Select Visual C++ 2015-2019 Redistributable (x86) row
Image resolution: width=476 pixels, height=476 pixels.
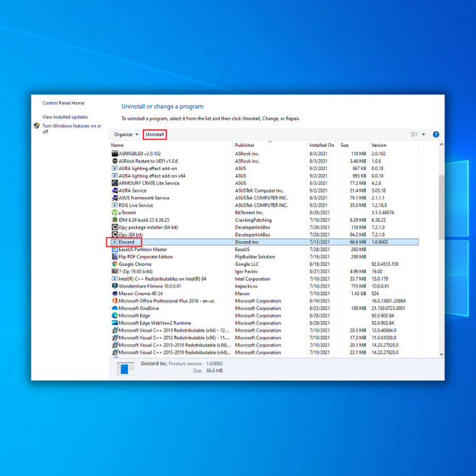[264, 345]
